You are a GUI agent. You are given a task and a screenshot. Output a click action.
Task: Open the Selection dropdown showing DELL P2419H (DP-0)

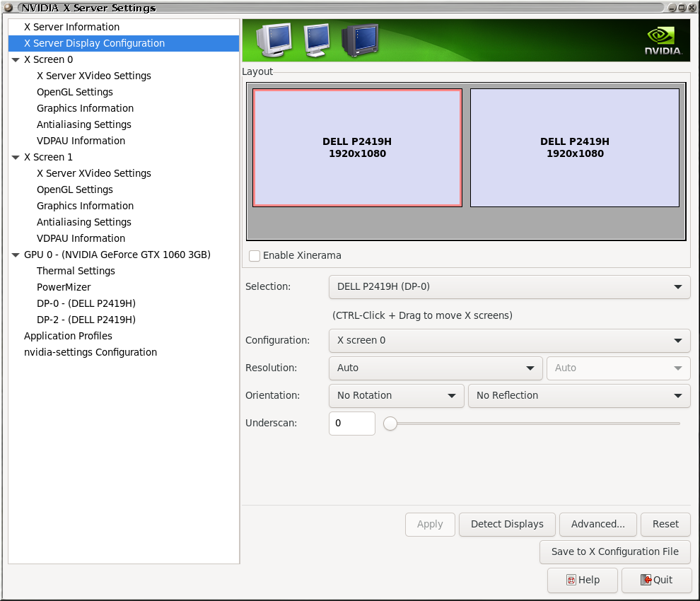[509, 286]
